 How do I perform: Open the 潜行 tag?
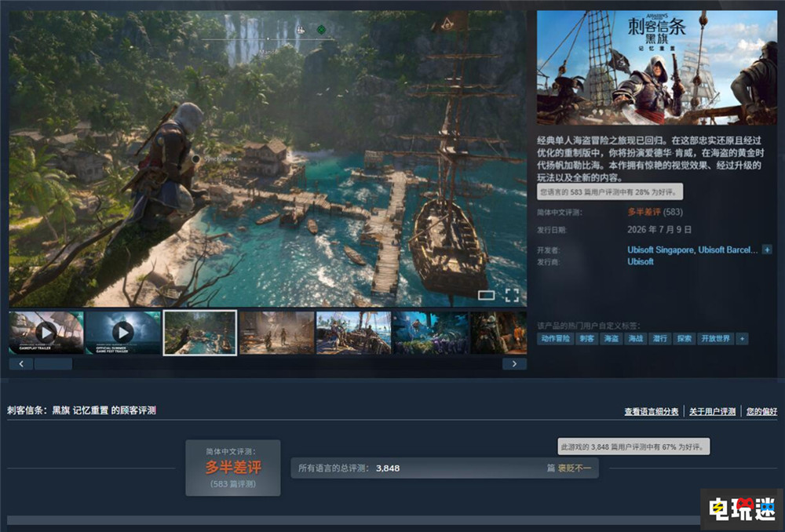click(x=660, y=339)
